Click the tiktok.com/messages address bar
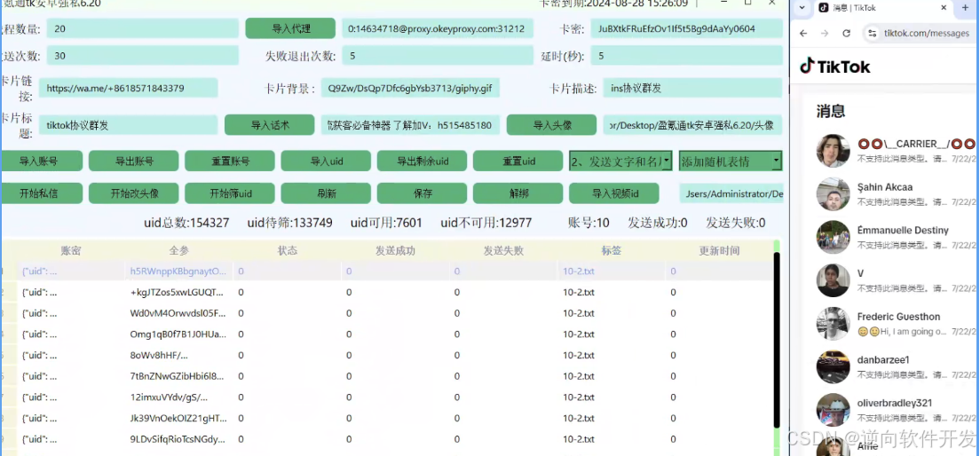The image size is (980, 456). (x=926, y=33)
